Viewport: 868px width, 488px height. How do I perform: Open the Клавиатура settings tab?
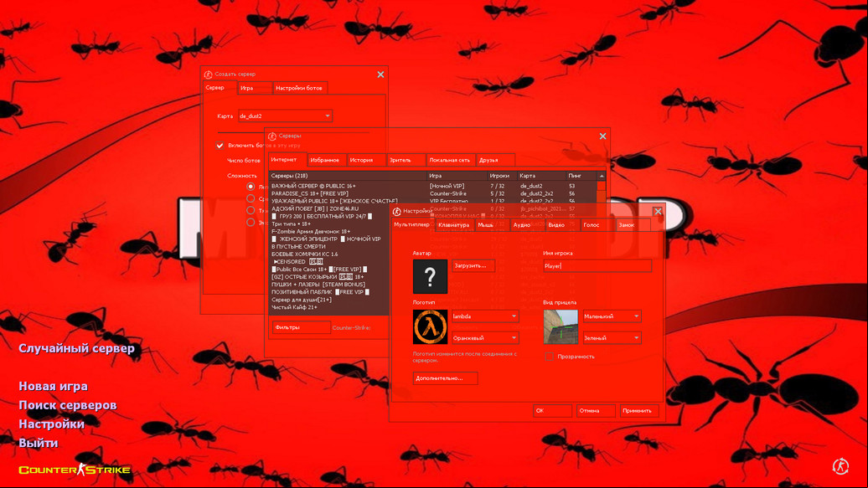click(454, 224)
